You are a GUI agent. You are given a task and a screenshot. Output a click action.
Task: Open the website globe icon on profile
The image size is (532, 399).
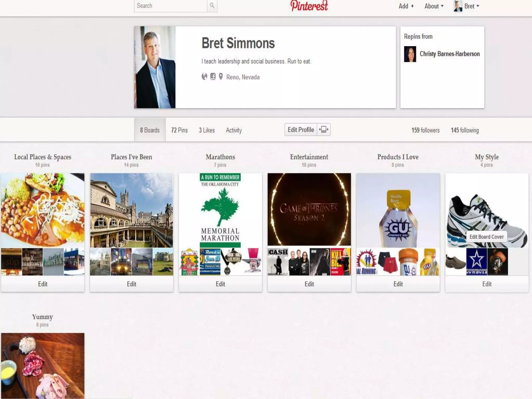click(x=204, y=76)
